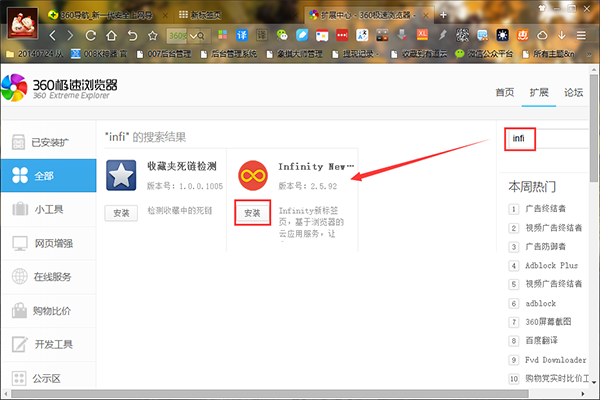Open popular item 广告防御者

(545, 246)
